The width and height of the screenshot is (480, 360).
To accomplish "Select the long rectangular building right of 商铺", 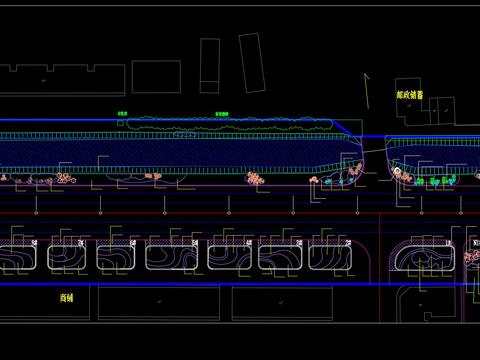I will pos(159,302).
